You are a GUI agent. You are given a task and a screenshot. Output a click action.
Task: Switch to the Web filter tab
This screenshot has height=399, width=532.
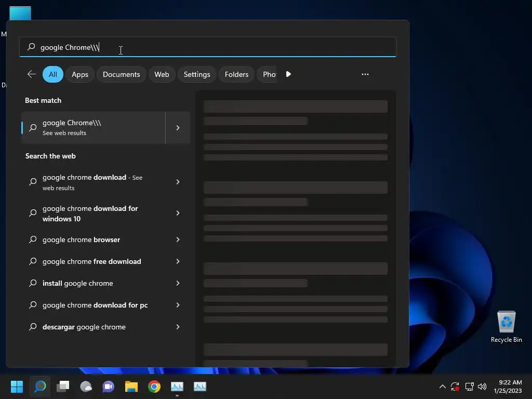point(162,74)
